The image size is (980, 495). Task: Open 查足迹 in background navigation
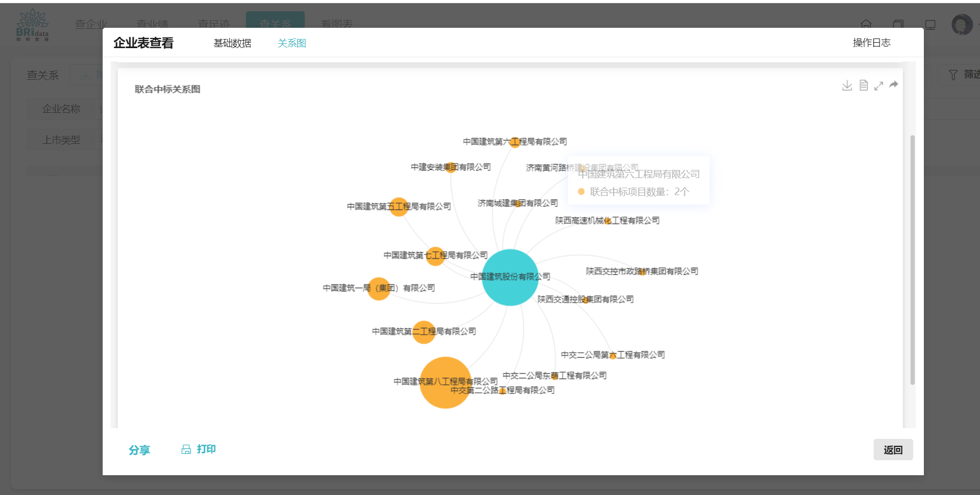click(x=214, y=24)
